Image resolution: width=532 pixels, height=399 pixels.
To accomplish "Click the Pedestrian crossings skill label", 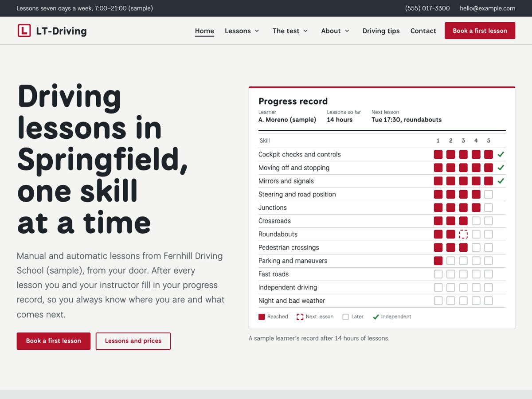I will 289,247.
